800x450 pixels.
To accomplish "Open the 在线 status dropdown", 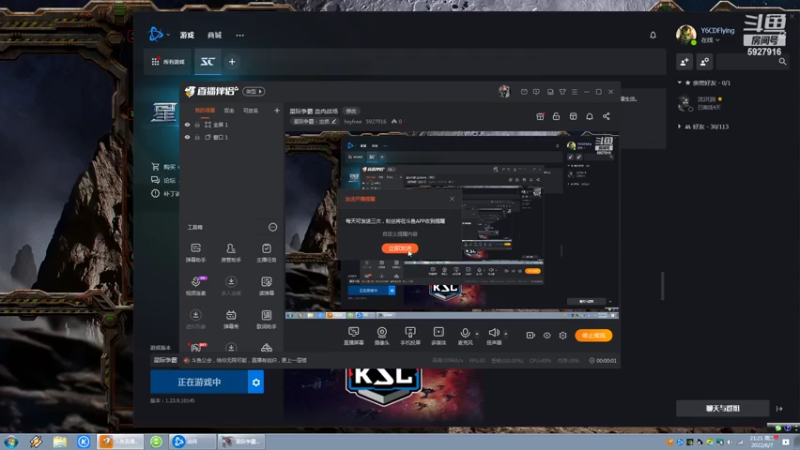I will tap(710, 40).
